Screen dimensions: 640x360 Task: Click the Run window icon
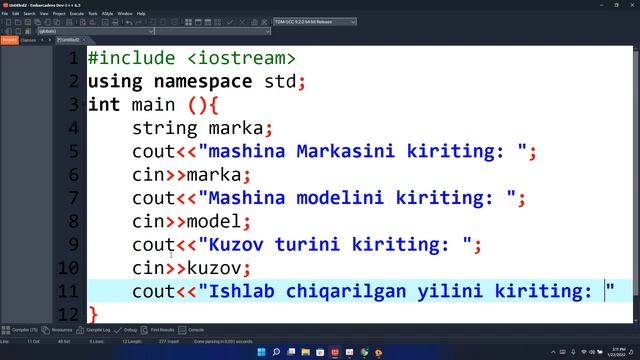198,22
